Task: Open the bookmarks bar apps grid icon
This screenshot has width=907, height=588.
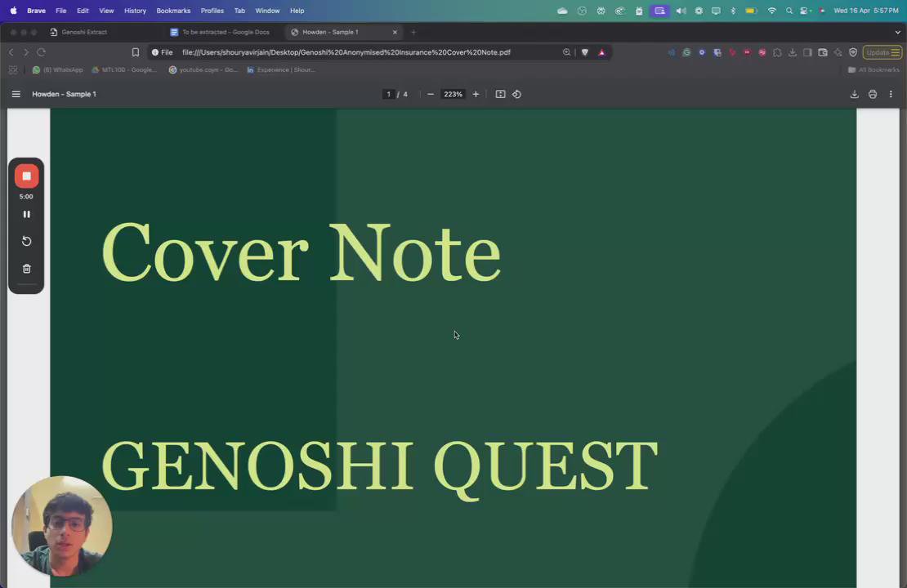Action: [x=13, y=69]
